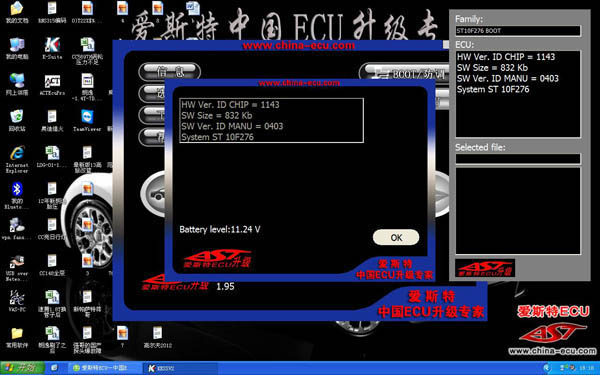Click the Family text field showing ST10F276 BOOT
This screenshot has height=375, width=600.
pos(518,31)
